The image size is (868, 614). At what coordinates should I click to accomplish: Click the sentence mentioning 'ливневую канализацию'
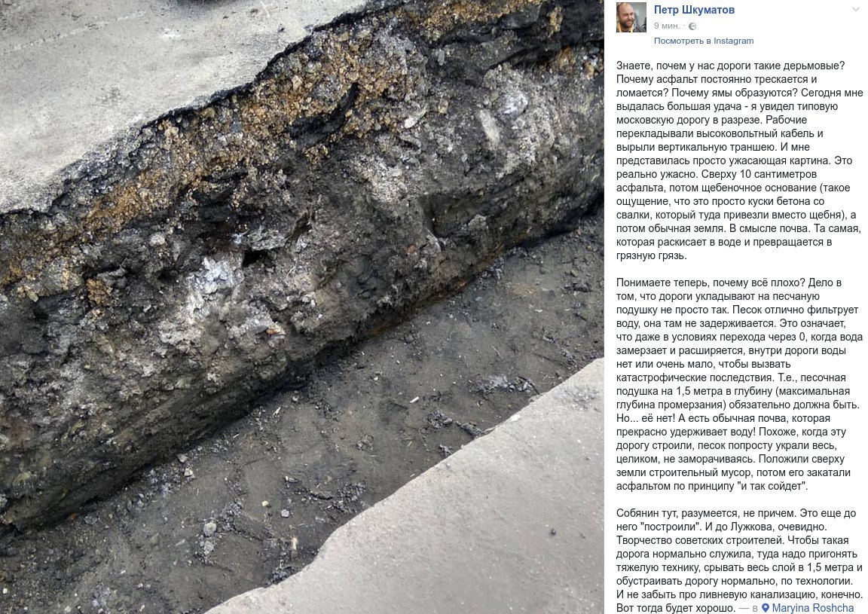tap(740, 594)
